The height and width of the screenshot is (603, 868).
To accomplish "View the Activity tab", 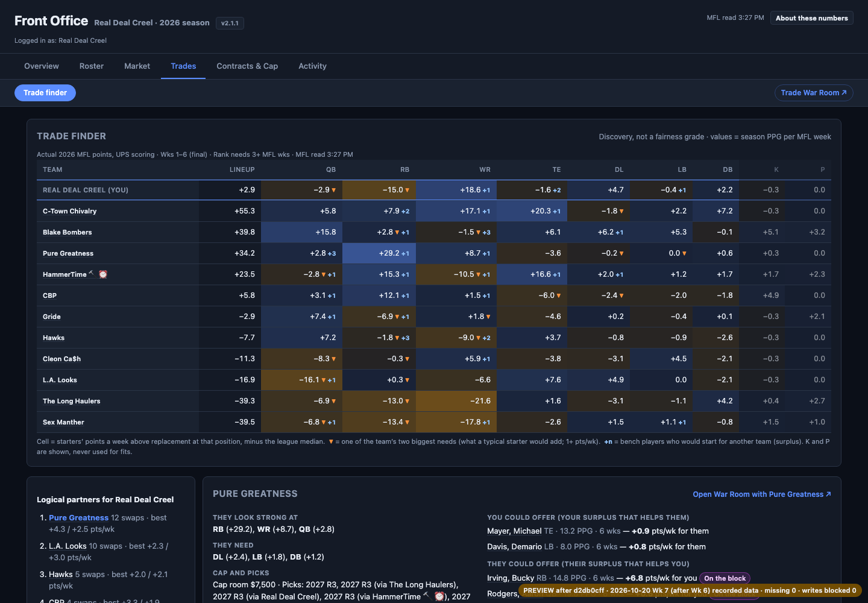I will tap(312, 66).
